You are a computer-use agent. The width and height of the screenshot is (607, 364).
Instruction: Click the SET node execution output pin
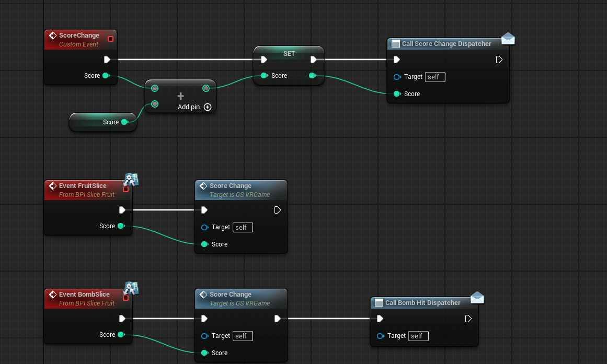pos(314,60)
